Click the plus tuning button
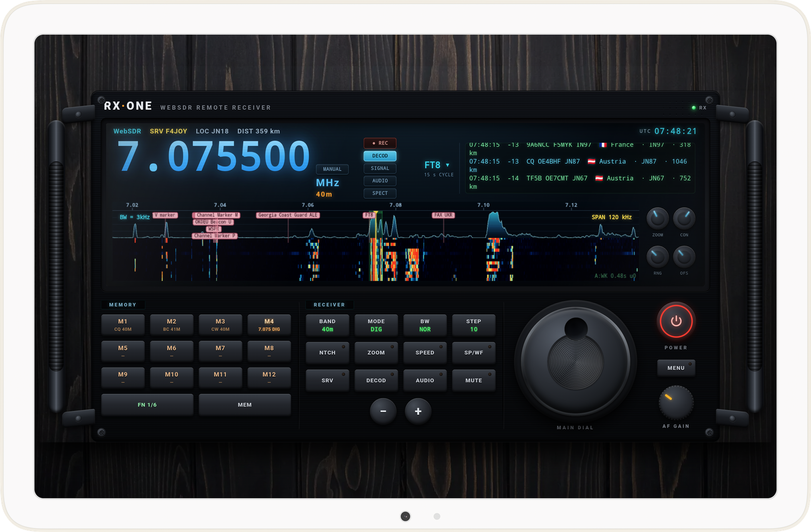 pyautogui.click(x=418, y=411)
